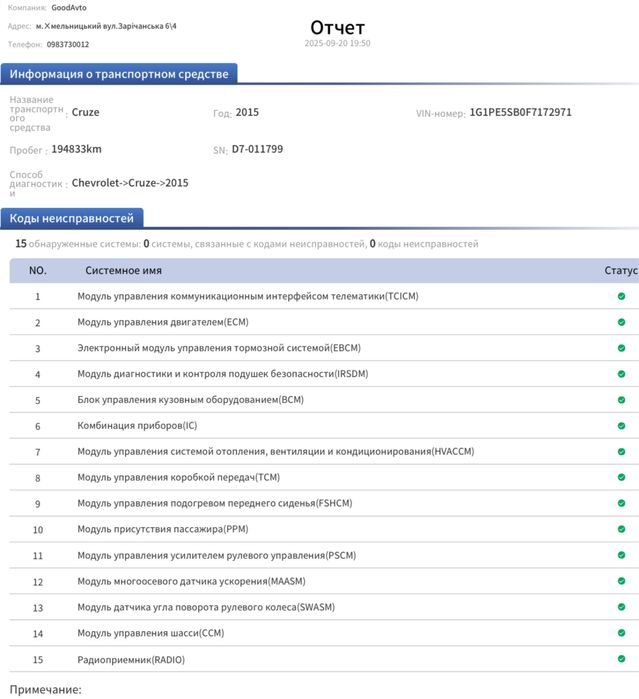Image resolution: width=639 pixels, height=699 pixels.
Task: Click the Системное имя column header
Action: point(124,271)
